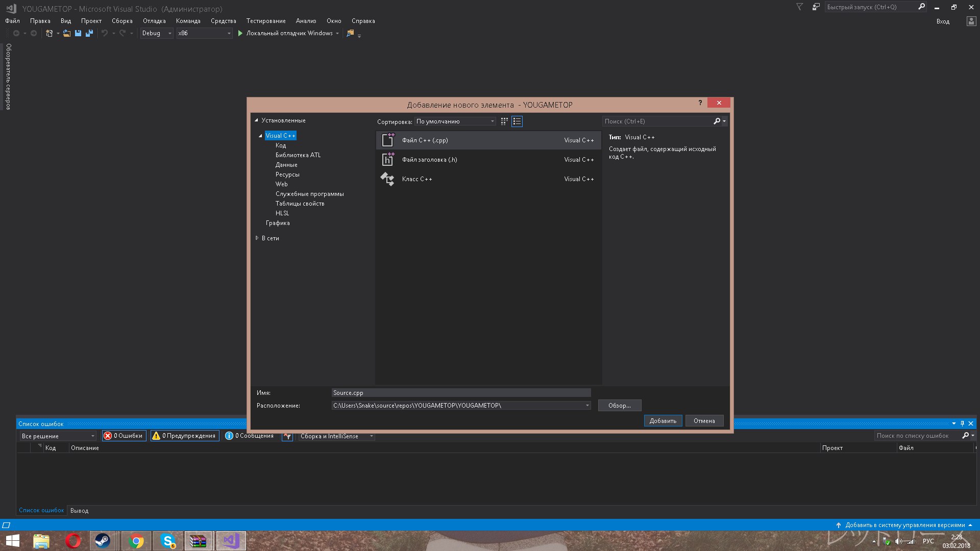Open help in Add New Item dialog
This screenshot has height=551, width=980.
click(x=700, y=103)
